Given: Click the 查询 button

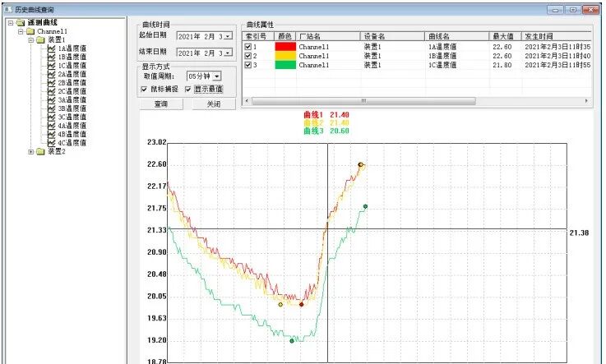Looking at the screenshot, I should (x=161, y=104).
